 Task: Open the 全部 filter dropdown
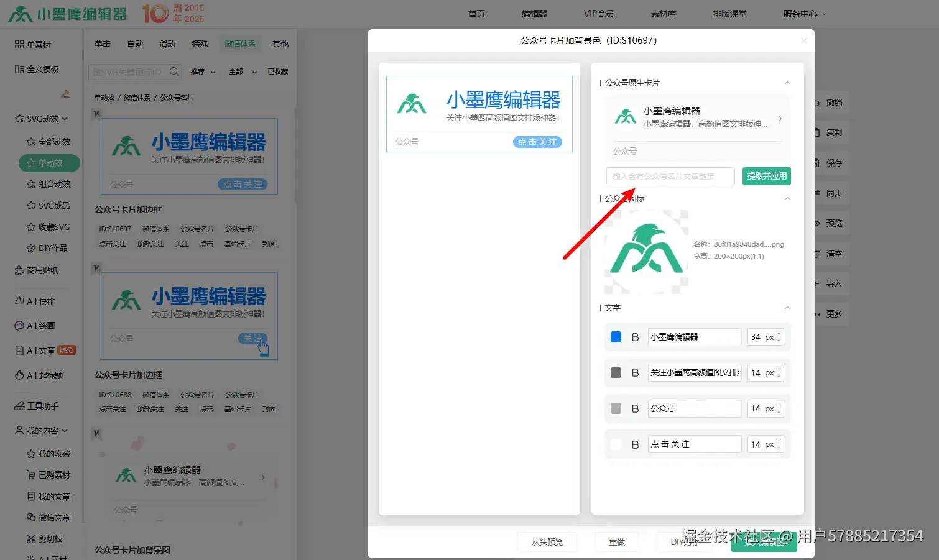(243, 71)
